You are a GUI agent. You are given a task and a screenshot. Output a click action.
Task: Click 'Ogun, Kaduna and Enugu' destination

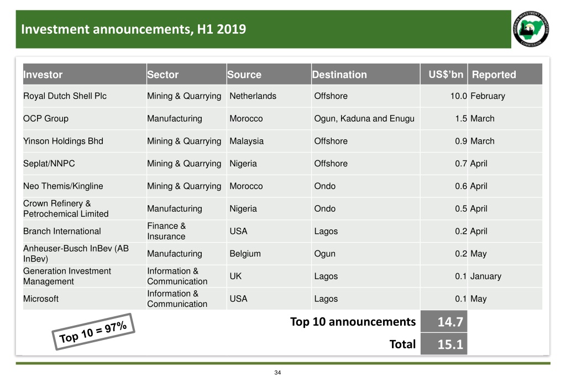tap(364, 118)
